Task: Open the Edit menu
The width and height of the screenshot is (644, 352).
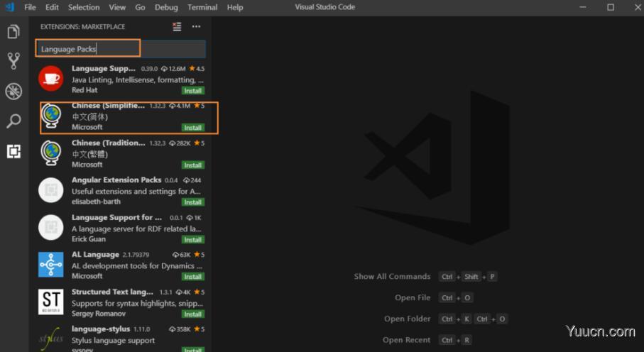Action: (x=52, y=7)
